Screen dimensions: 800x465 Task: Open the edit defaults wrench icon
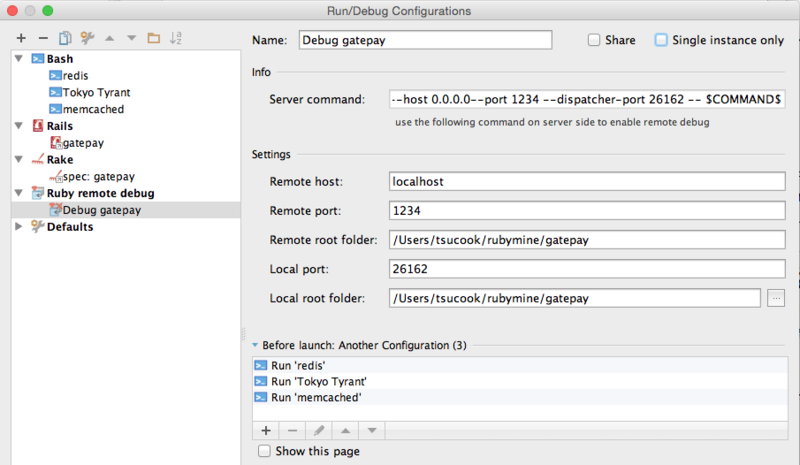pyautogui.click(x=87, y=38)
